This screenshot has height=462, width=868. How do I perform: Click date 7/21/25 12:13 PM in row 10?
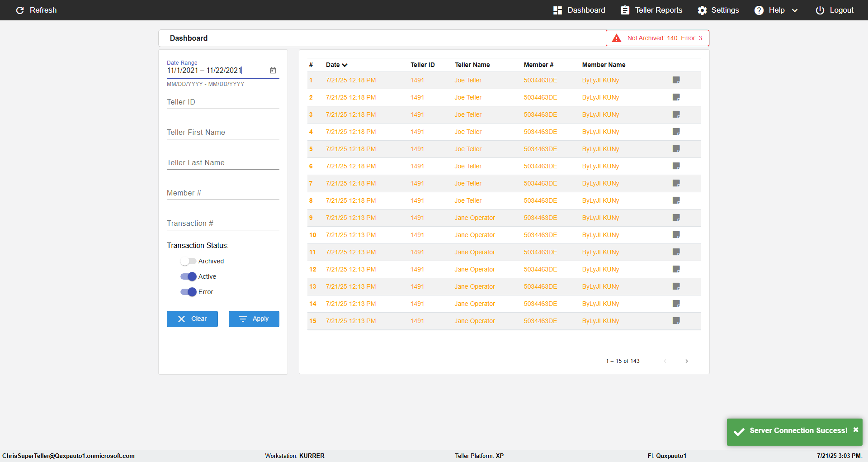(351, 235)
